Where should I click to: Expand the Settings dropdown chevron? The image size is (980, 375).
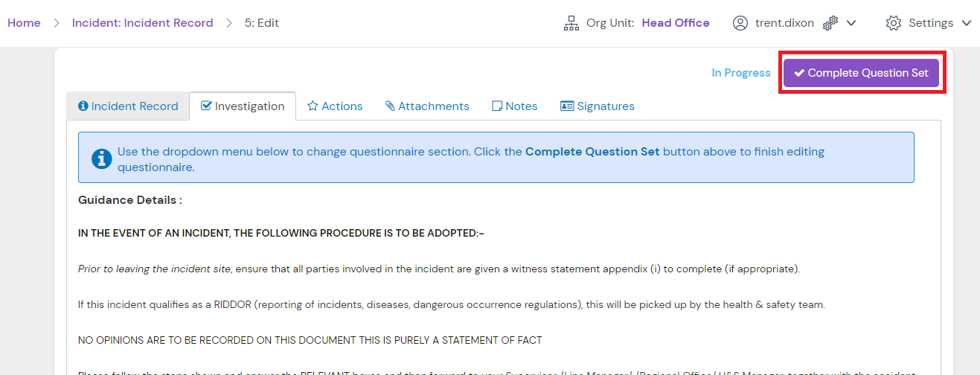[967, 23]
